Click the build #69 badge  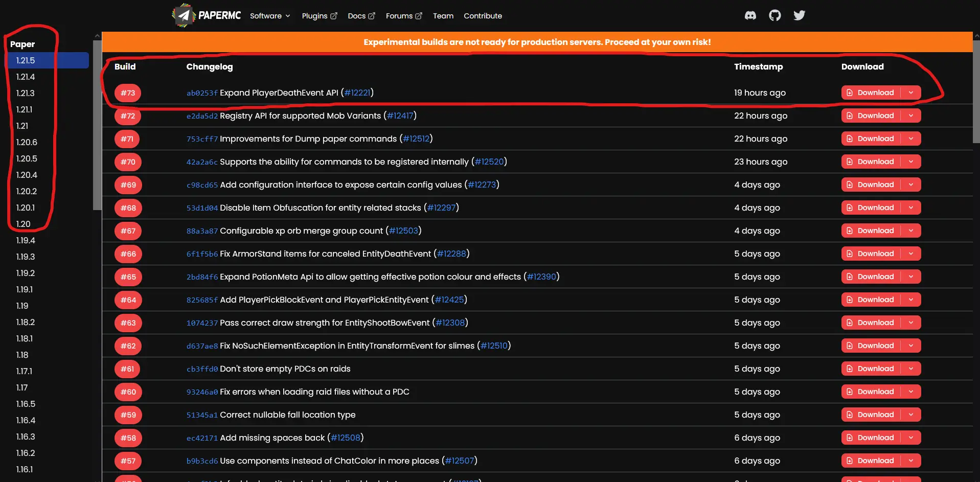pyautogui.click(x=128, y=185)
